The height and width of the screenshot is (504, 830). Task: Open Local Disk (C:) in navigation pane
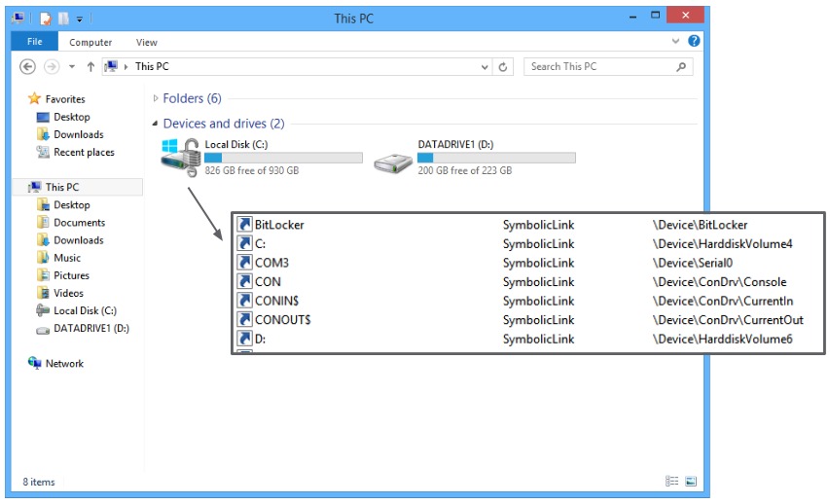85,310
